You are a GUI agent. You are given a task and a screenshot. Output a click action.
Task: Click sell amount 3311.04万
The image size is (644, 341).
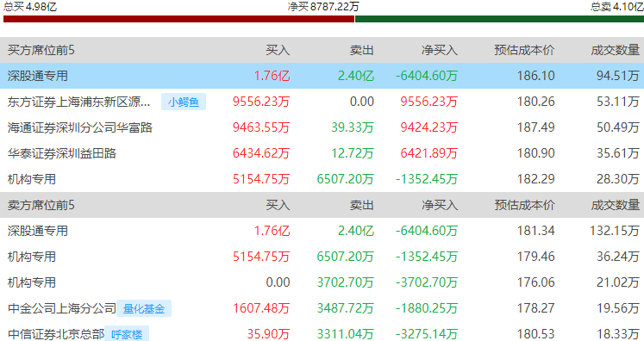[346, 334]
